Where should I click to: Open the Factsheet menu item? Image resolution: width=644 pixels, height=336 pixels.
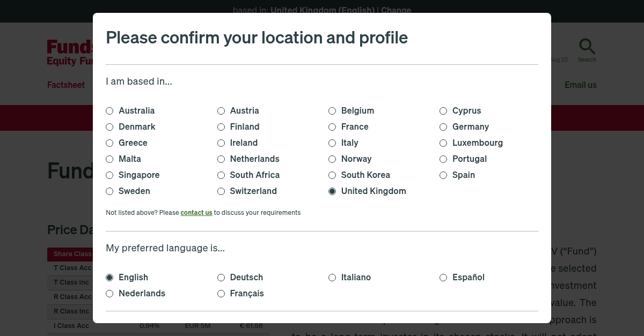pyautogui.click(x=66, y=85)
